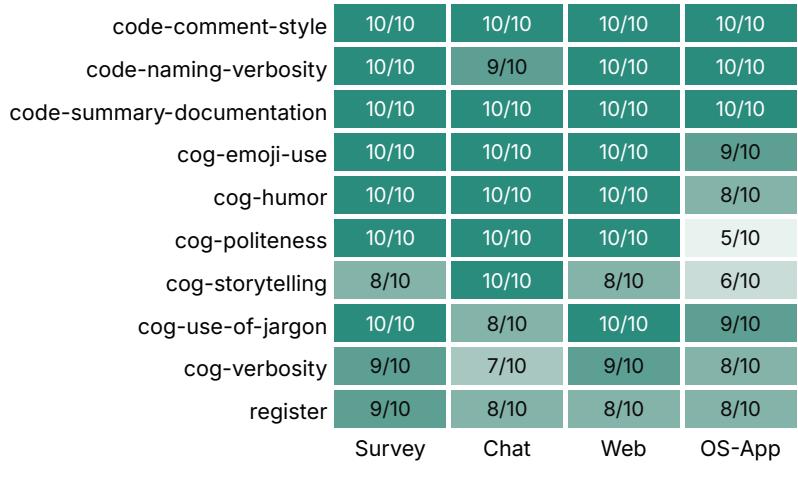798x481 pixels.
Task: Click the cog-use-of-jargon OS-App 9/10 cell
Action: tap(740, 323)
